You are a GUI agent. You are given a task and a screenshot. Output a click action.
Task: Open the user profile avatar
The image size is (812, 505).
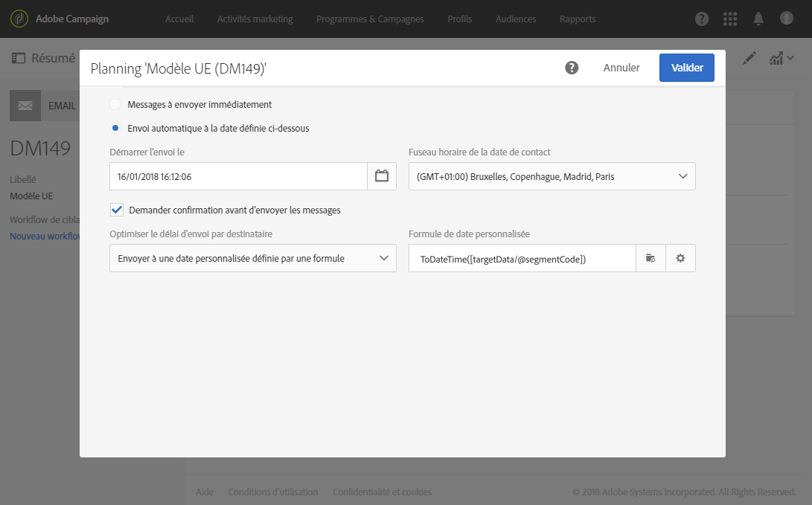click(x=787, y=19)
